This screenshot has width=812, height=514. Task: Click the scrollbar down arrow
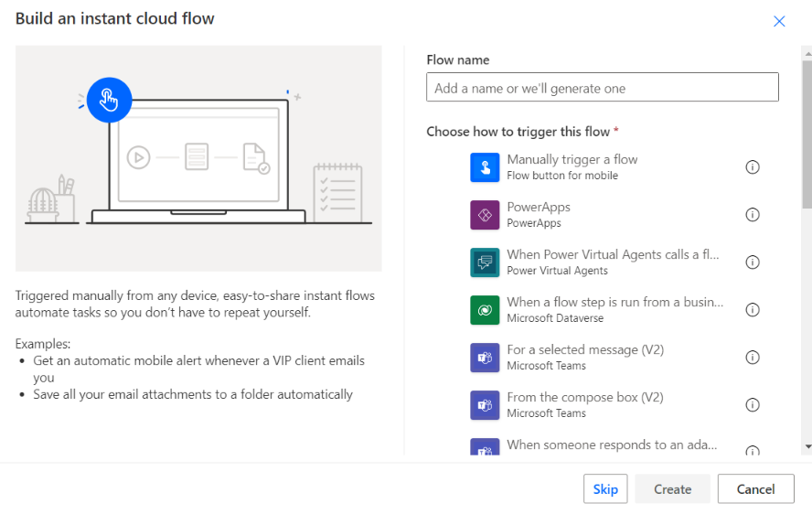point(807,446)
